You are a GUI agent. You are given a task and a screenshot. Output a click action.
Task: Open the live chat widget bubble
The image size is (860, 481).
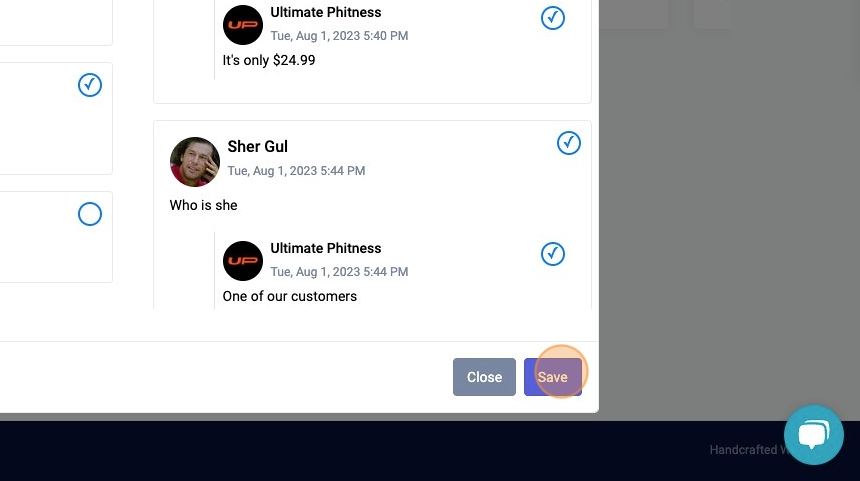coord(813,435)
